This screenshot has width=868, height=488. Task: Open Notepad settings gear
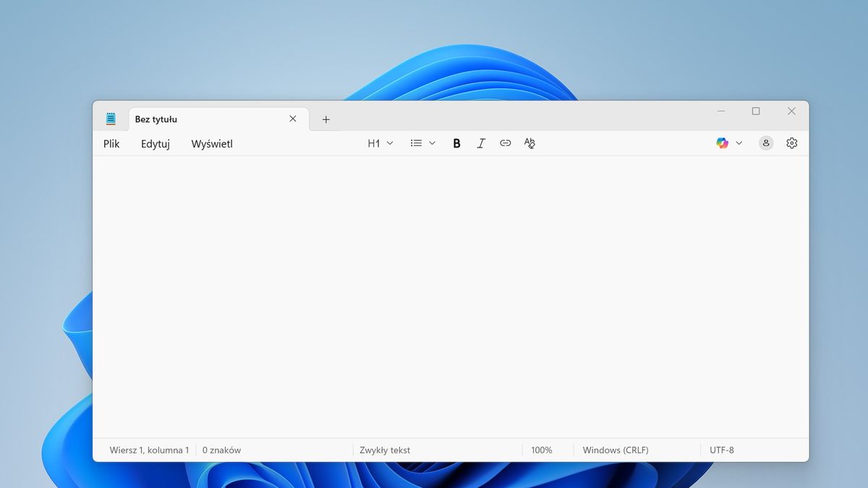[x=791, y=143]
